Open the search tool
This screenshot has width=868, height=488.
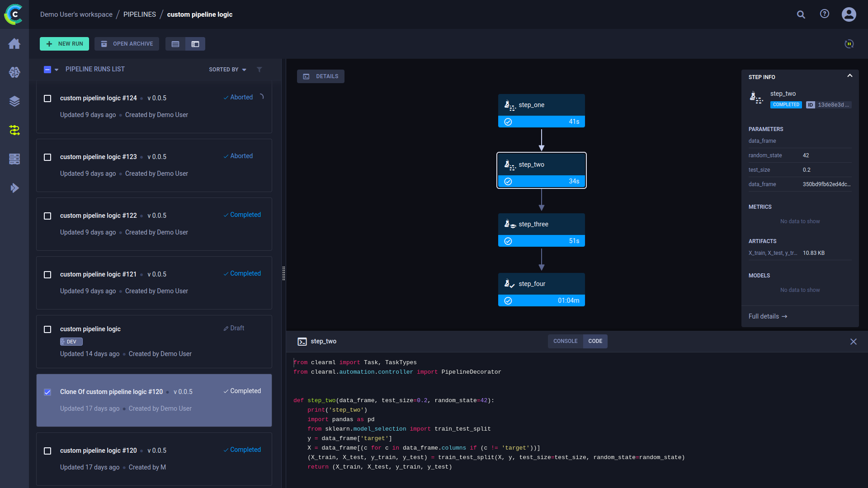(801, 14)
